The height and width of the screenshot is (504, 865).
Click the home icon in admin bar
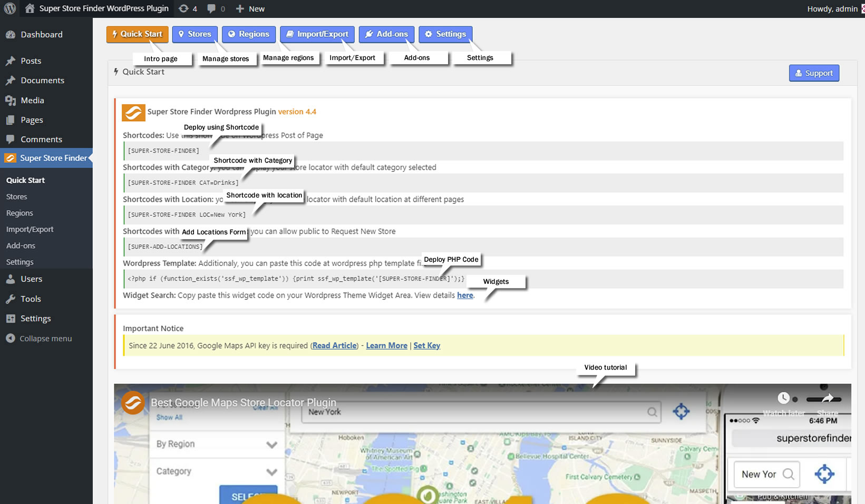coord(30,8)
